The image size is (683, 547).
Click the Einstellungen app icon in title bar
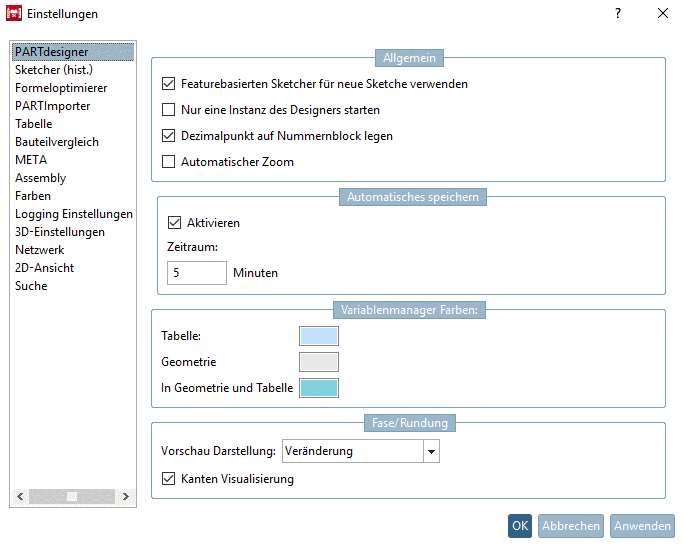(14, 14)
